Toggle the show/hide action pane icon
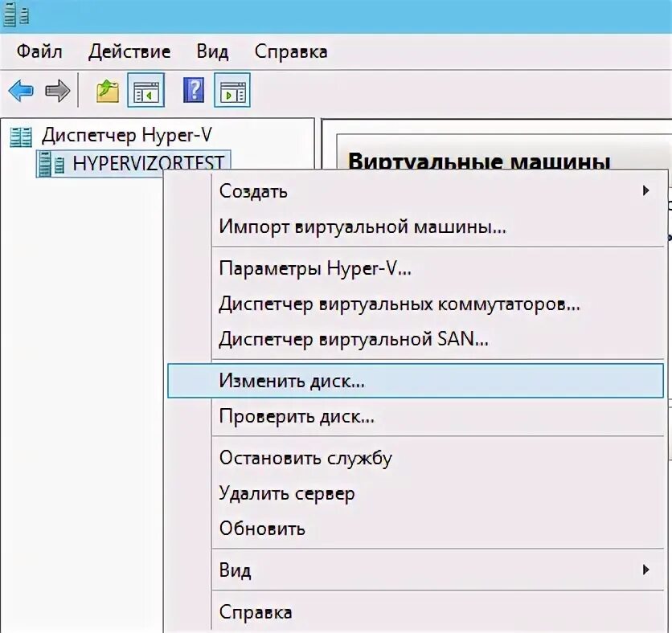The image size is (672, 633). click(232, 90)
